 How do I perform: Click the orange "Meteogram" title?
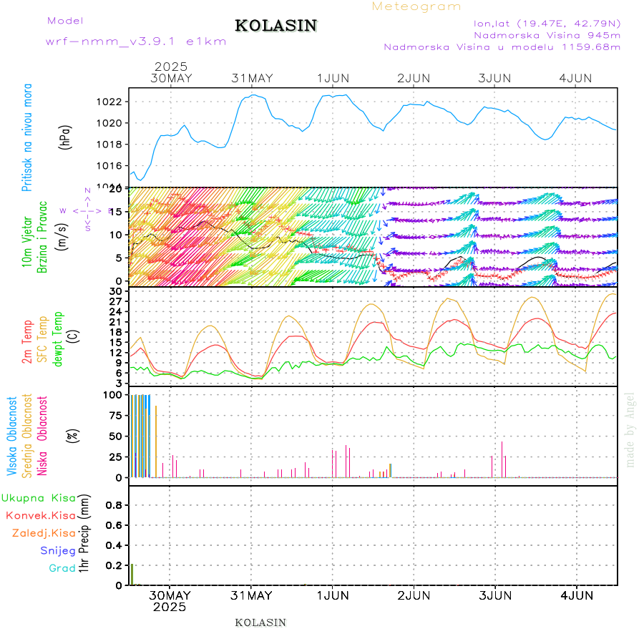(416, 6)
